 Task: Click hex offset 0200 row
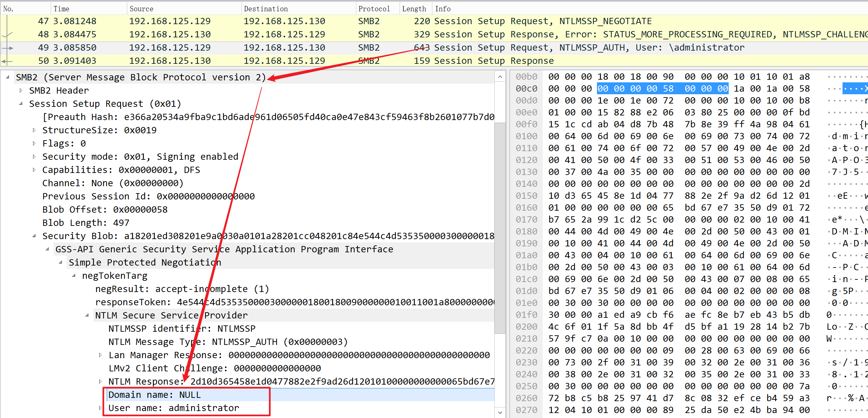pos(526,327)
